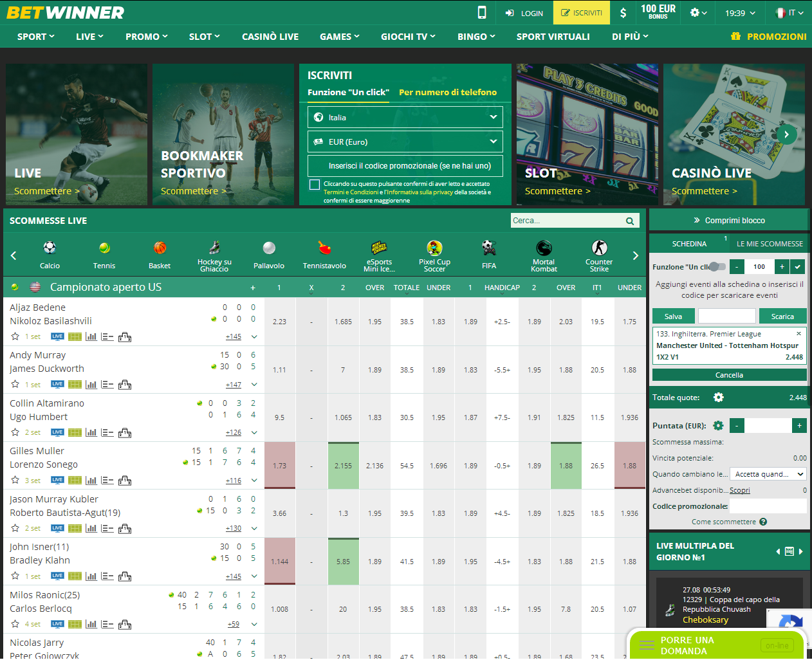Open the IT language dropdown
The image size is (812, 660).
pyautogui.click(x=789, y=12)
